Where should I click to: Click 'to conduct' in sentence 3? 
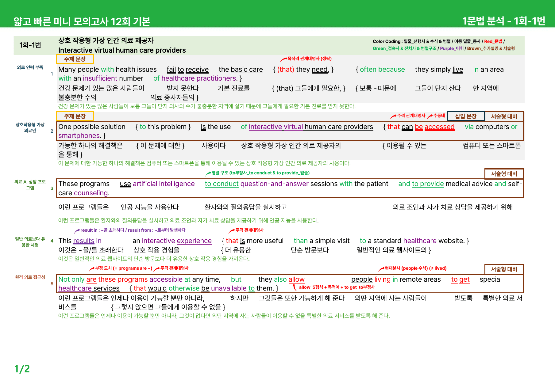click(x=222, y=184)
